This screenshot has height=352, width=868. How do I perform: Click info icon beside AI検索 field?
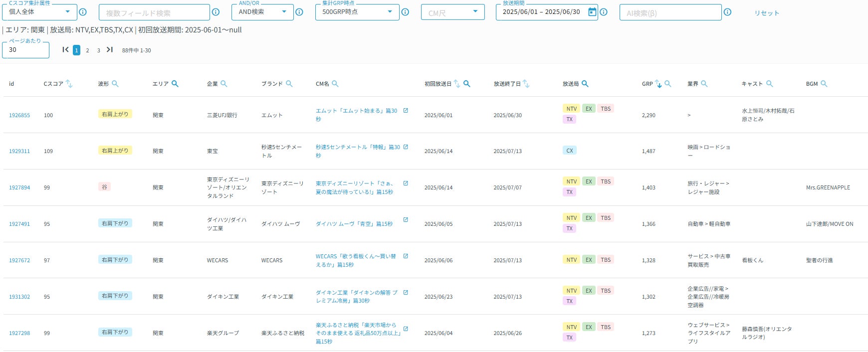point(727,12)
